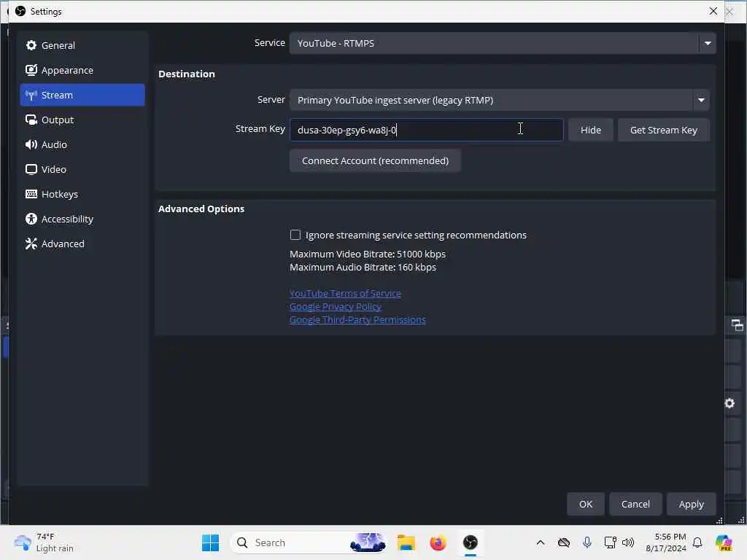Open the General settings section
The height and width of the screenshot is (560, 747).
click(x=82, y=45)
